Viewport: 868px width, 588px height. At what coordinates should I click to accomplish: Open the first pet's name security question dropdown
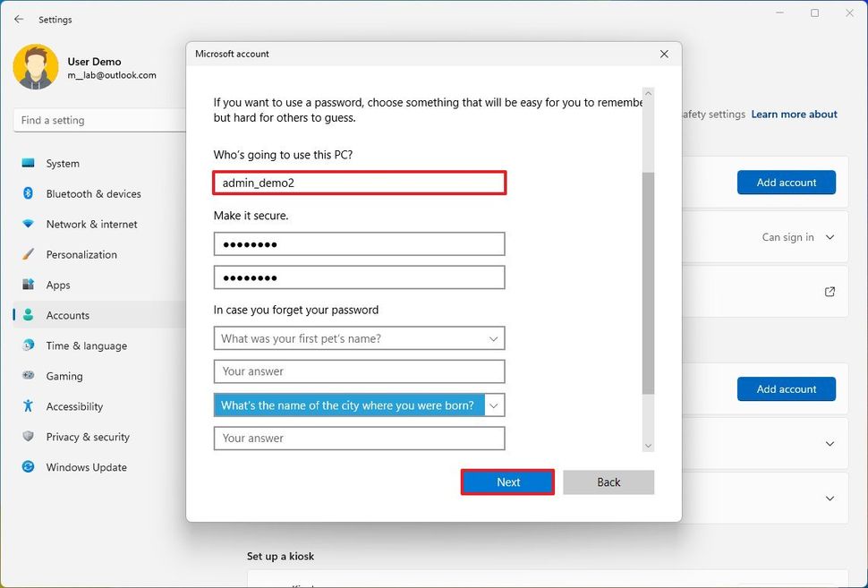click(x=359, y=338)
